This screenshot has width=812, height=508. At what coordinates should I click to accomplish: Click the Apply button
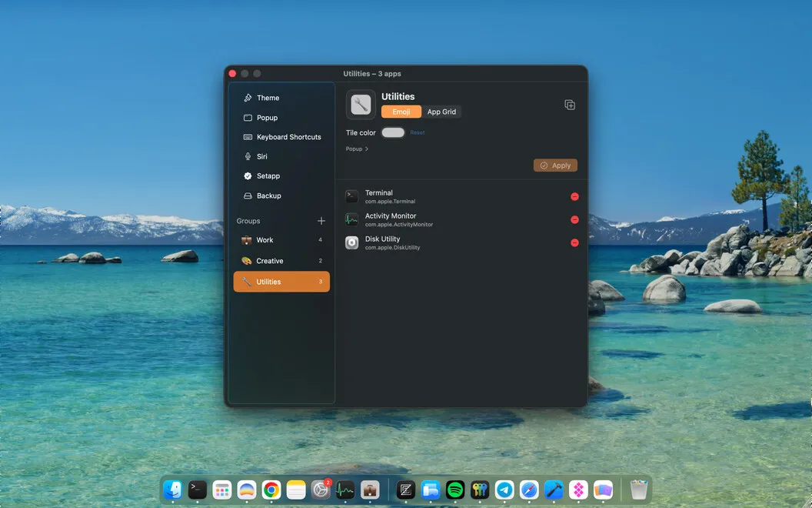click(x=555, y=165)
